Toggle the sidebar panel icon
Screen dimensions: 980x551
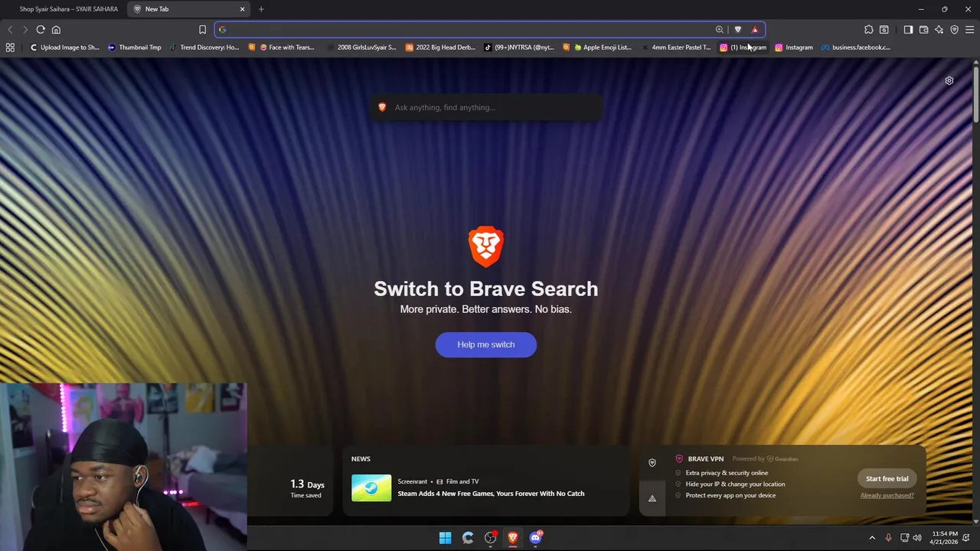tap(908, 30)
